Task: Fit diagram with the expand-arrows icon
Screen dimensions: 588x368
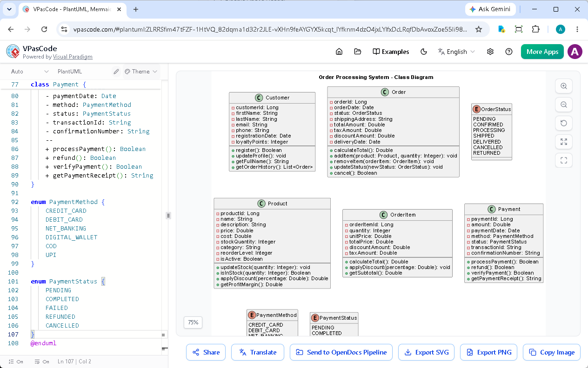Action: point(564,142)
